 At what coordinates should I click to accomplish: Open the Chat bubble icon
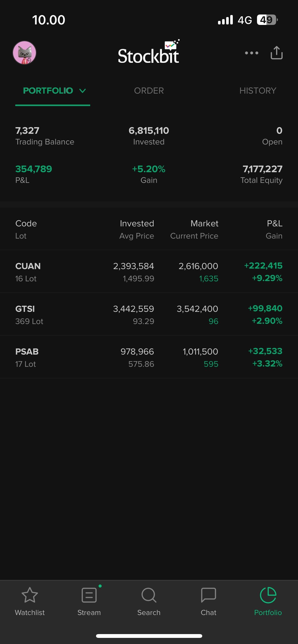tap(208, 595)
